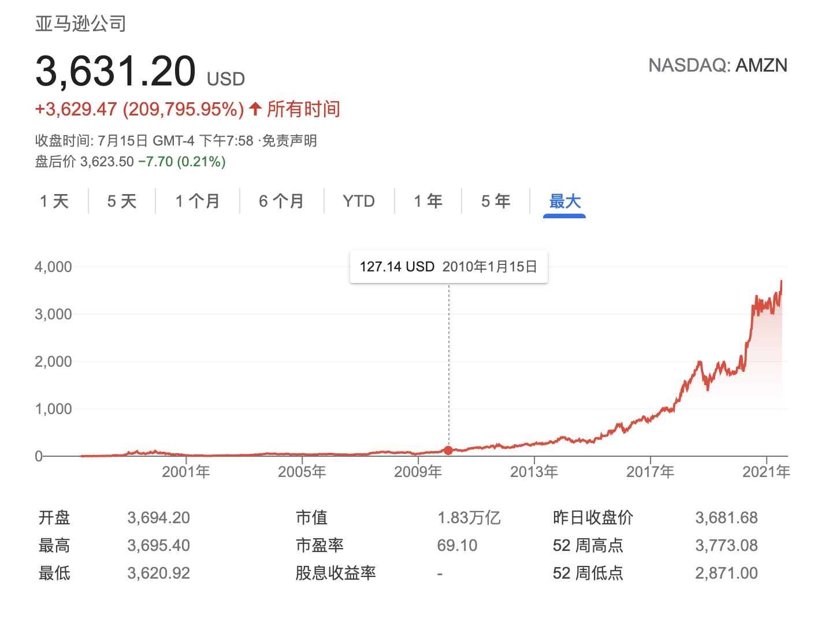Screen dimensions: 840x626
Task: Click the 所有时间 period label
Action: tap(303, 109)
